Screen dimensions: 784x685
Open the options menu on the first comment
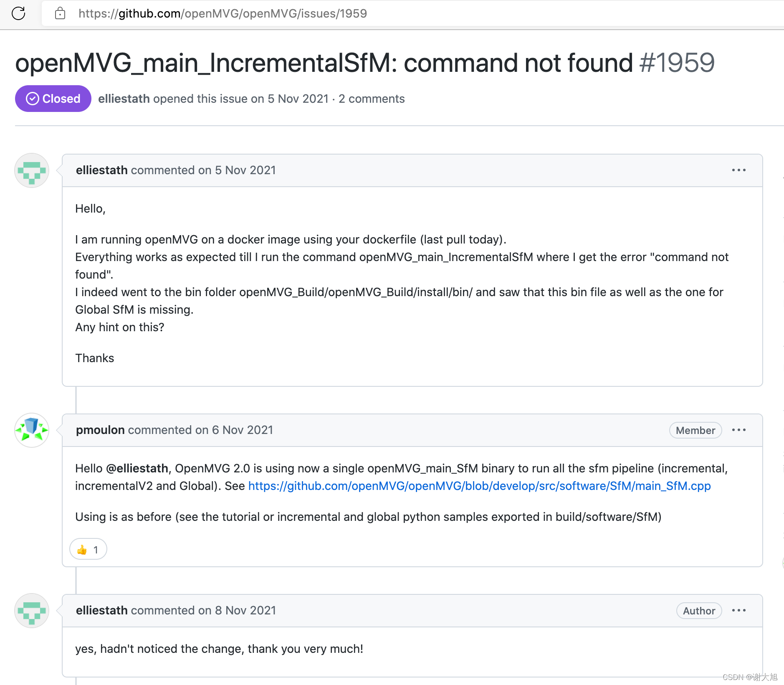point(739,170)
